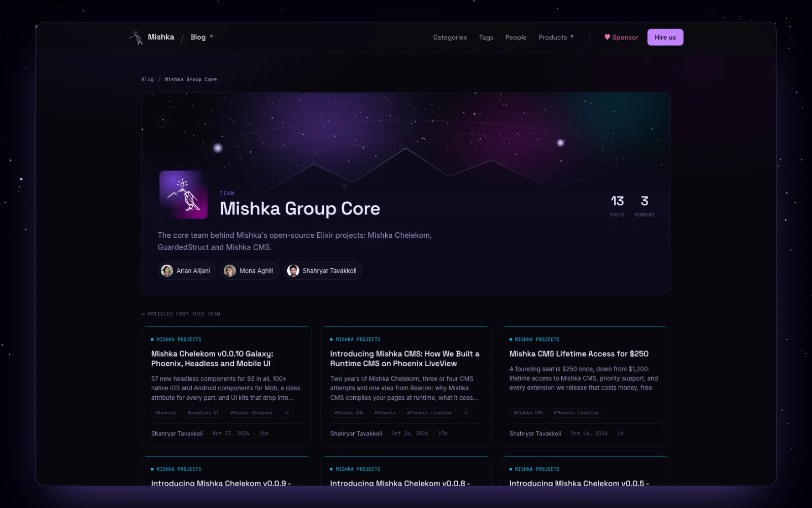
Task: Open Introducing Mishka Chelekom v0.0.9 article
Action: (x=221, y=483)
